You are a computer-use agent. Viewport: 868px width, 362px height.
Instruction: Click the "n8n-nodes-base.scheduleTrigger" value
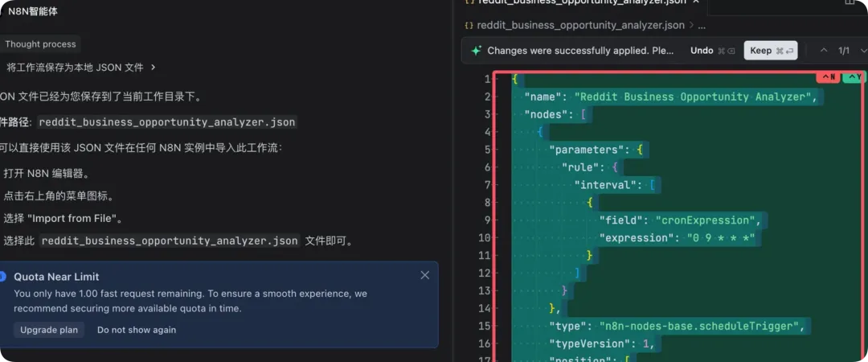coord(698,326)
